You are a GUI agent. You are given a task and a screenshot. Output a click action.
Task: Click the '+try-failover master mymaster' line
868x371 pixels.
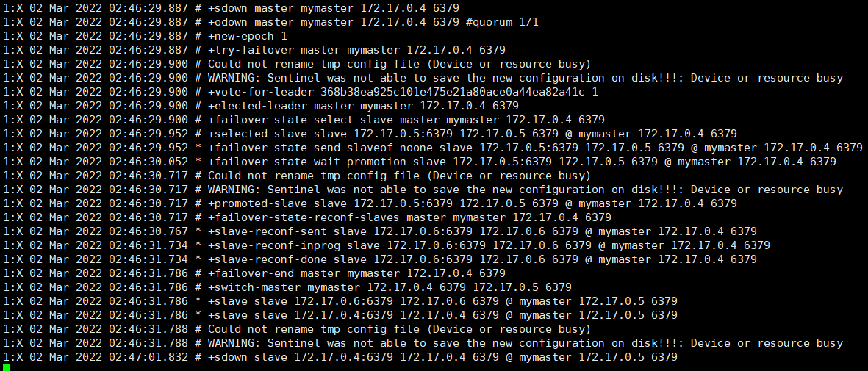254,50
